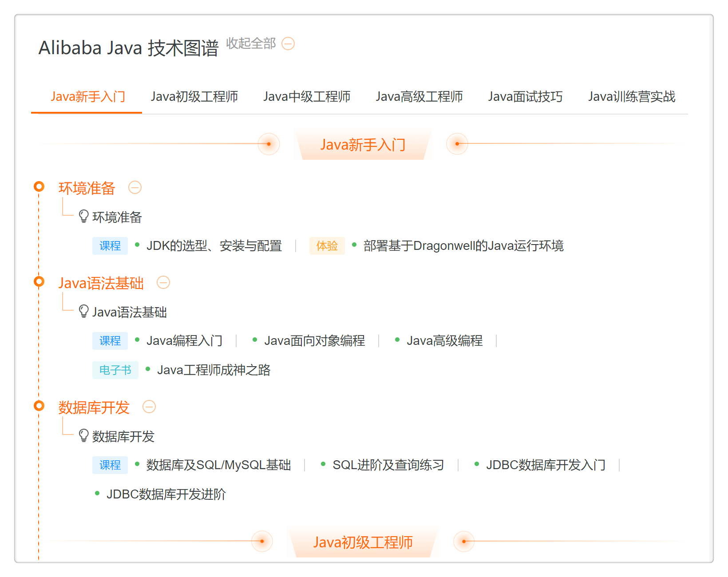Switch to the Java初级工程师 tab
This screenshot has width=728, height=577.
pos(194,96)
